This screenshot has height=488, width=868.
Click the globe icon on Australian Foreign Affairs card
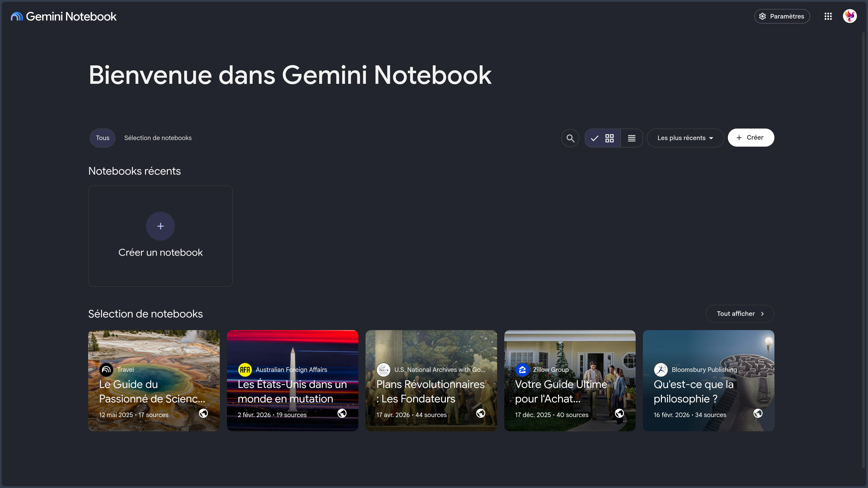coord(342,413)
